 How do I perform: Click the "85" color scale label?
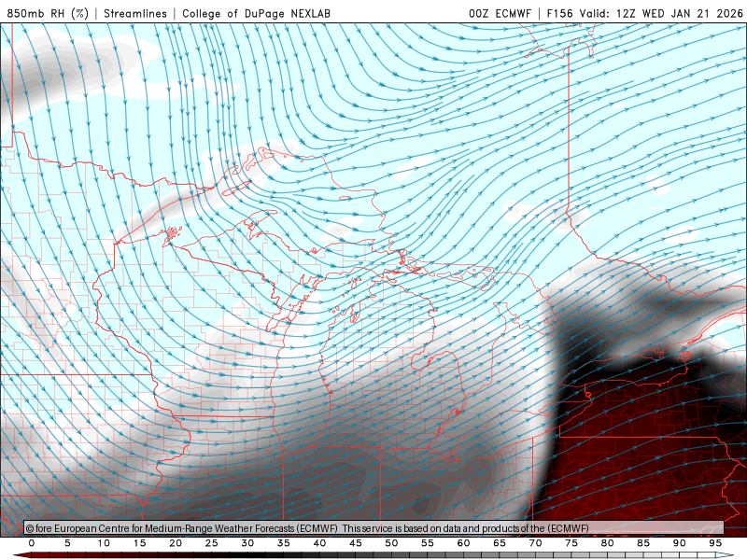[x=643, y=543]
